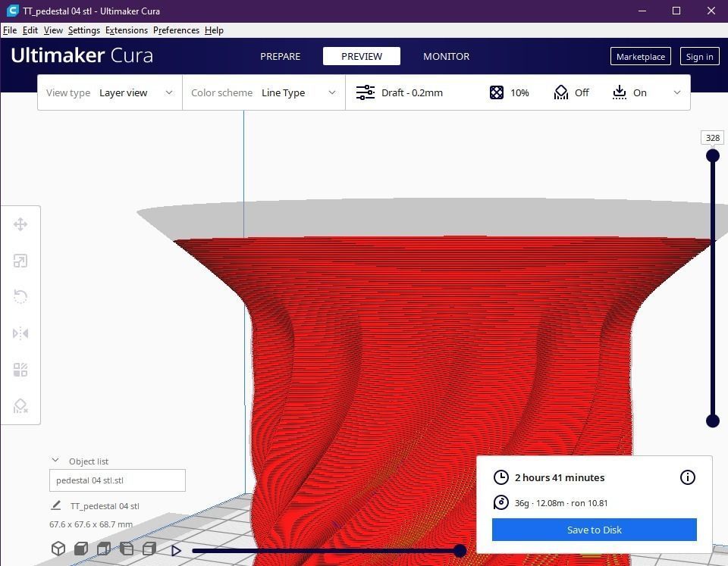This screenshot has width=728, height=566.
Task: Click the Sign in button
Action: tap(699, 57)
